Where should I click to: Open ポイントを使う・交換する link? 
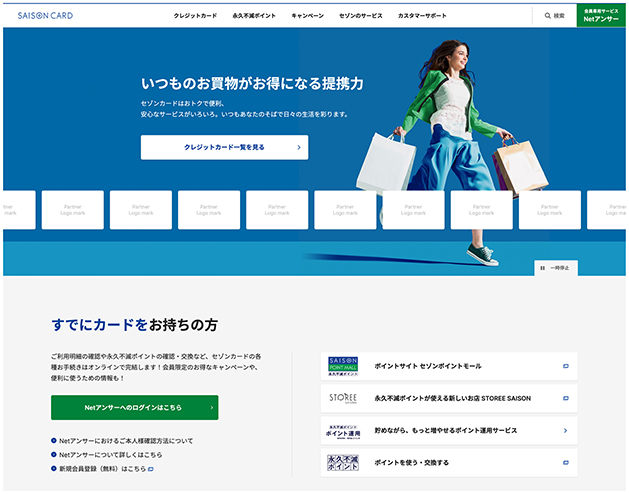click(x=449, y=463)
